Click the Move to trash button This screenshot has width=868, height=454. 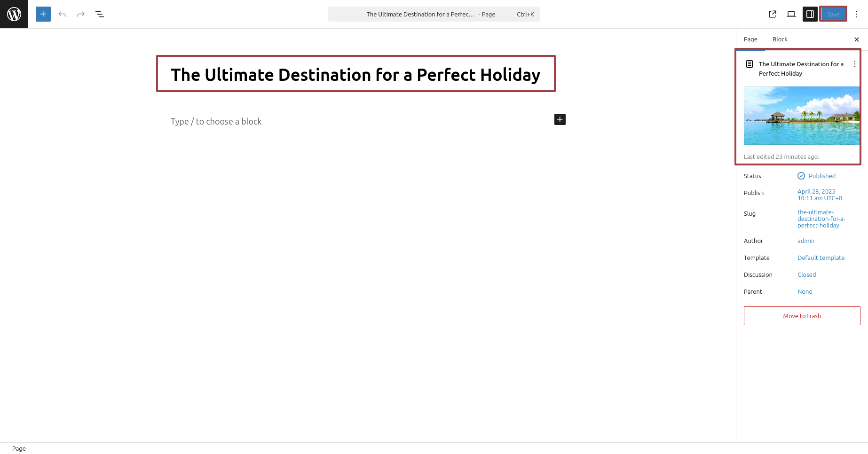(802, 316)
